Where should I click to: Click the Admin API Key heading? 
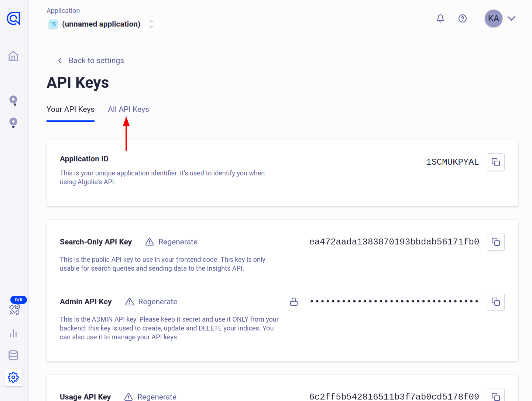click(x=86, y=302)
